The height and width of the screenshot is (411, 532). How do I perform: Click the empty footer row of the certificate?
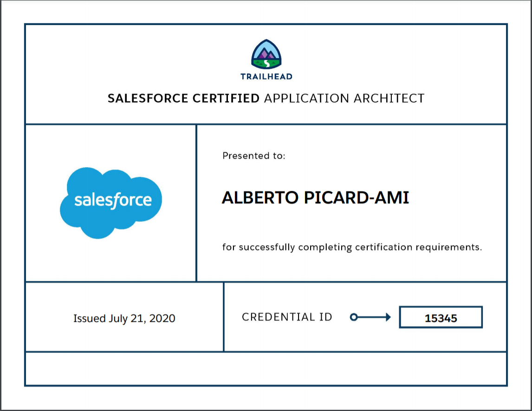click(x=266, y=368)
